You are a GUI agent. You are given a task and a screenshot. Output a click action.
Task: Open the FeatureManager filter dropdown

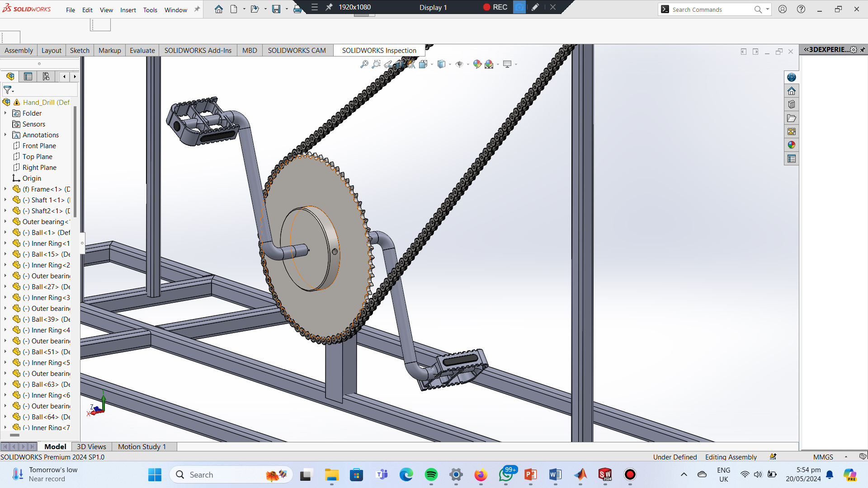[x=9, y=90]
